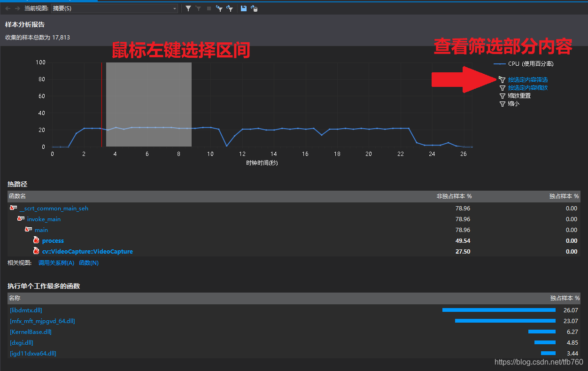588x371 pixels.
Task: Click the red vertical marker on chart
Action: pos(101,104)
